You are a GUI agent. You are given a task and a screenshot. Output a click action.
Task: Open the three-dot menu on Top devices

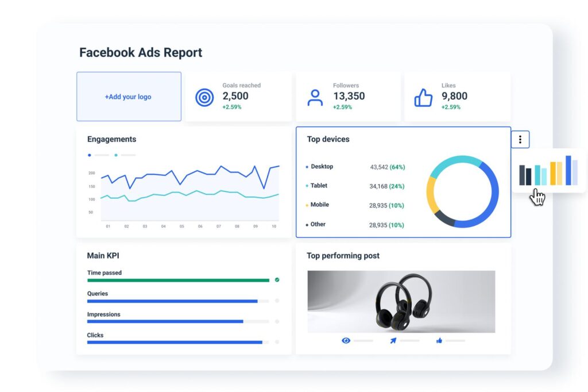point(520,140)
